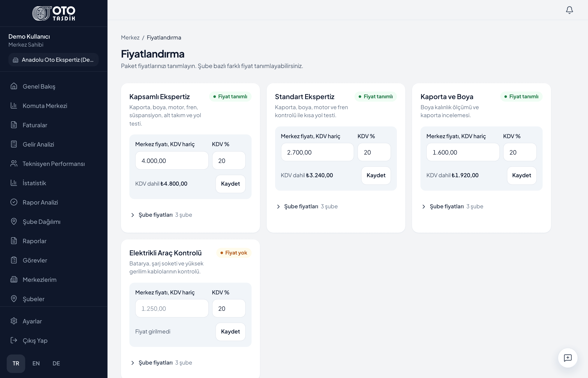Click the Şubeler location icon
The width and height of the screenshot is (588, 378).
pyautogui.click(x=14, y=299)
